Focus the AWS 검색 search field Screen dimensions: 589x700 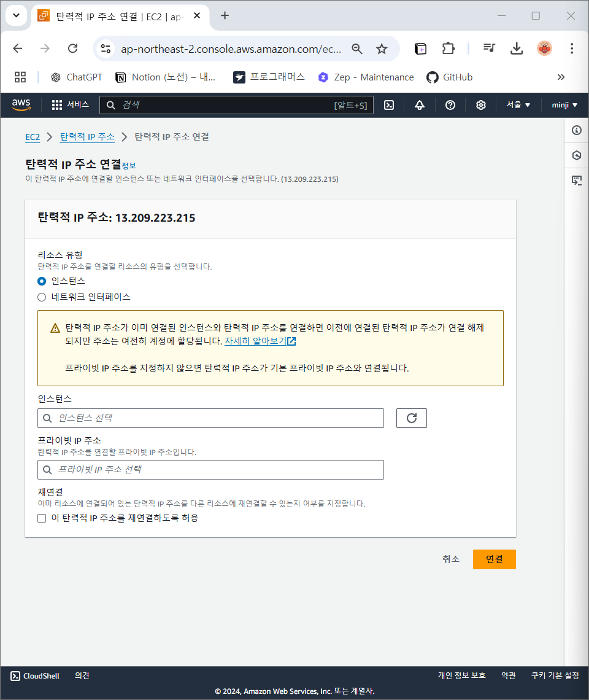tap(236, 105)
